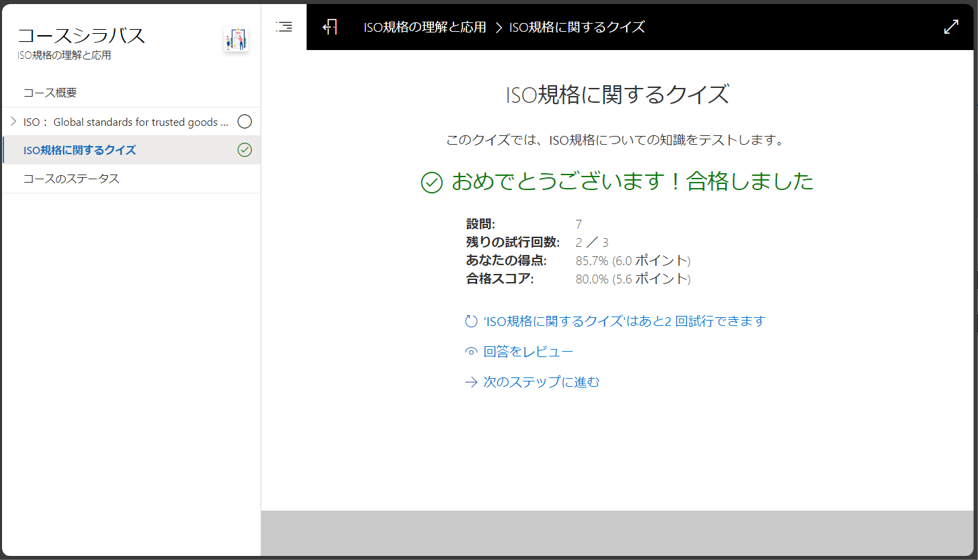Click the remaining attempts value 2 ／ 3

coord(592,243)
